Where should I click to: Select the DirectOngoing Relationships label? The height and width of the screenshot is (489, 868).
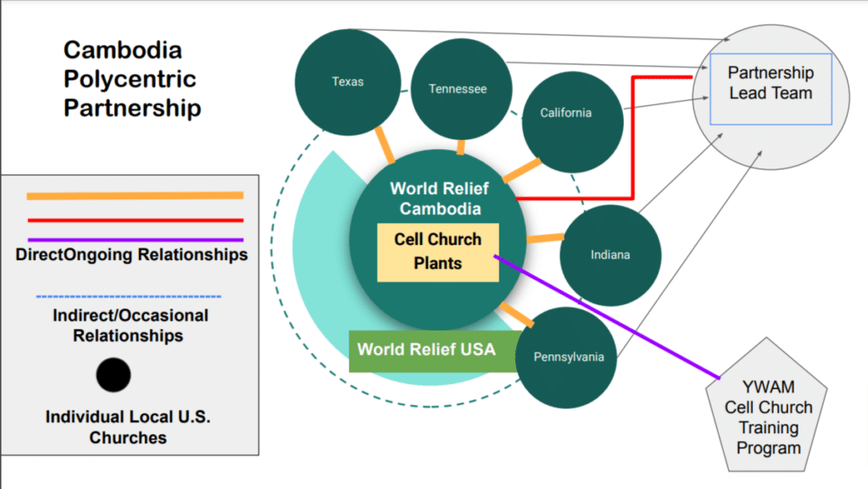(x=131, y=254)
